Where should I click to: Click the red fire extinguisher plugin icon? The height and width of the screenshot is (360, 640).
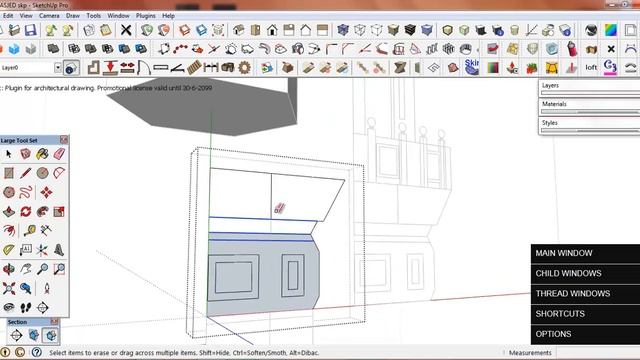[x=572, y=49]
